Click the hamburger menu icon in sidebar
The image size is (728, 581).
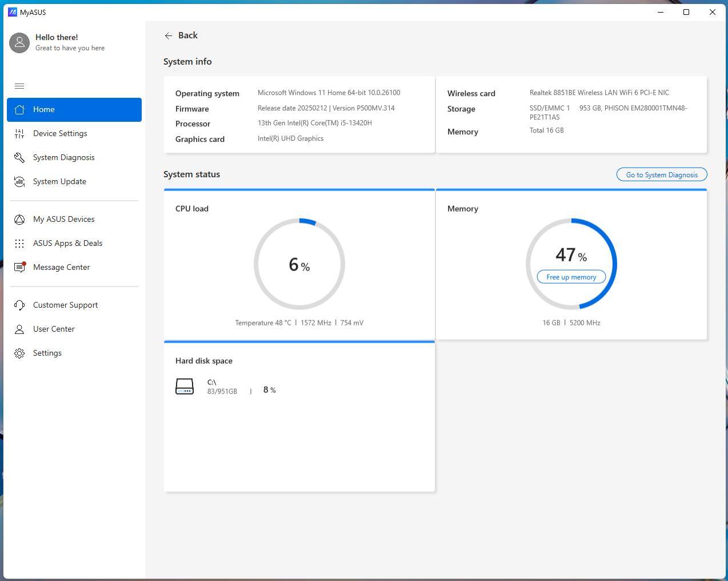(x=19, y=86)
